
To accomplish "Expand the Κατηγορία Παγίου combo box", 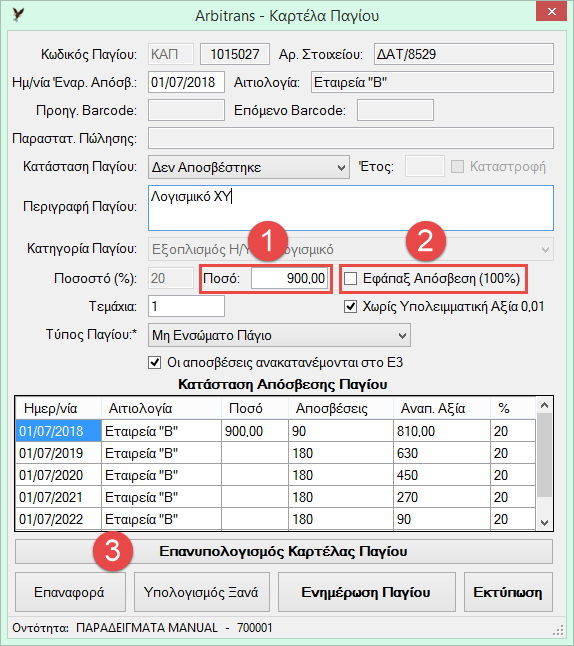I will [351, 249].
